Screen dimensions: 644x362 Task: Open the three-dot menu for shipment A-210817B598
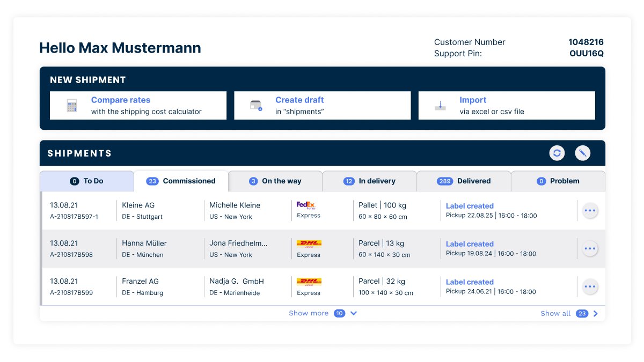point(590,249)
